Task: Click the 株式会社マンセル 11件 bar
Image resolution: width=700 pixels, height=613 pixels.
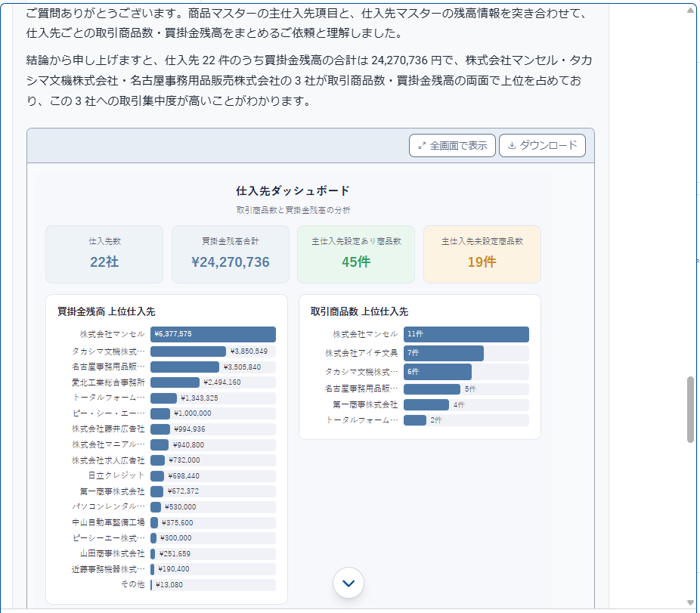Action: (x=466, y=334)
